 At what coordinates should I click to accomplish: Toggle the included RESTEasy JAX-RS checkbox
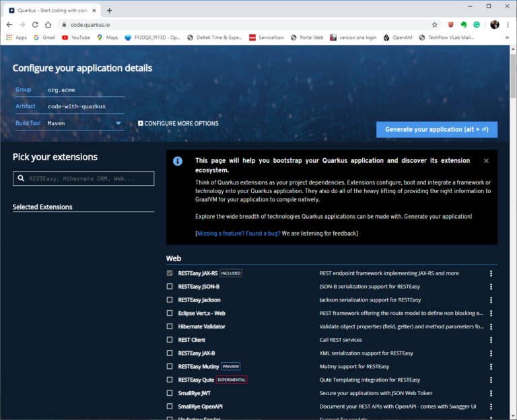click(170, 273)
